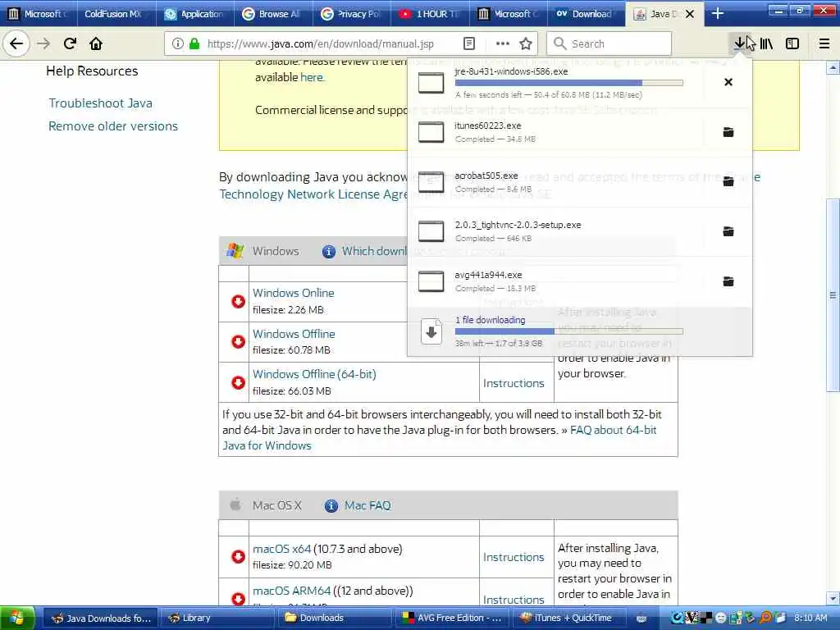This screenshot has height=630, width=840.
Task: Switch to the 1 HOUR YouTube tab
Action: (x=431, y=14)
